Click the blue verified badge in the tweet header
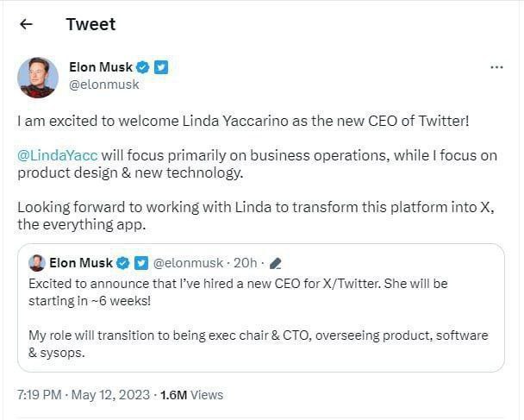The image size is (524, 420). pyautogui.click(x=142, y=67)
